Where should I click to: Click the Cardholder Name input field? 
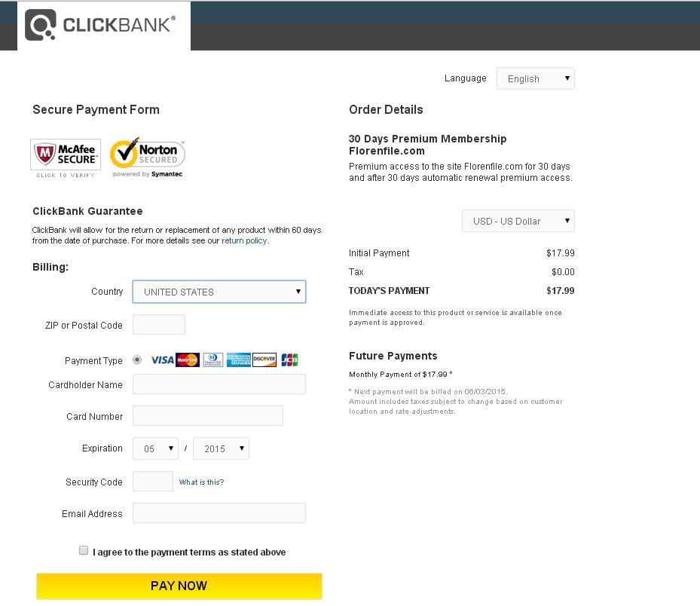(219, 384)
